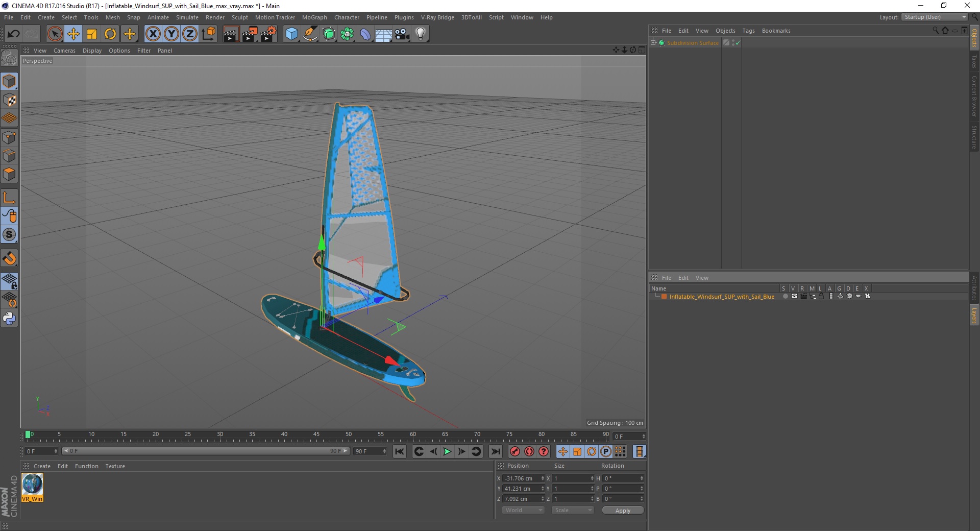Toggle Autokeying button
Image resolution: width=980 pixels, height=531 pixels.
tap(529, 451)
